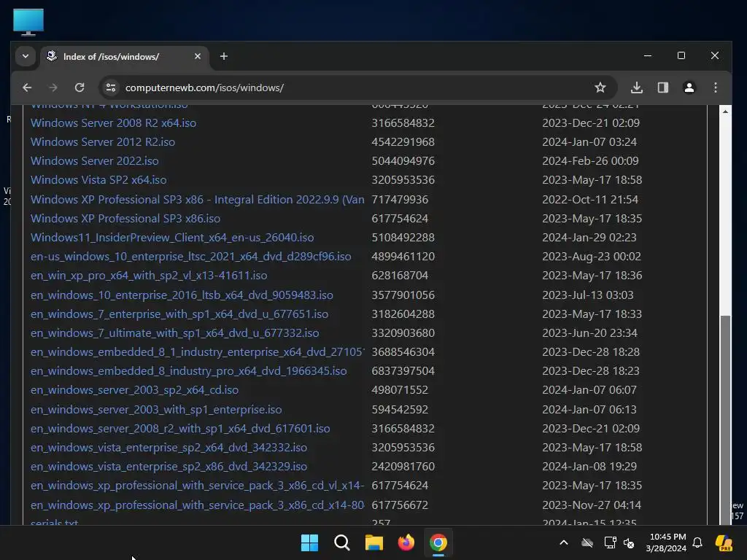Download en_windows_server_2008_r2_with_sp1 iso
The height and width of the screenshot is (560, 747).
pos(180,429)
